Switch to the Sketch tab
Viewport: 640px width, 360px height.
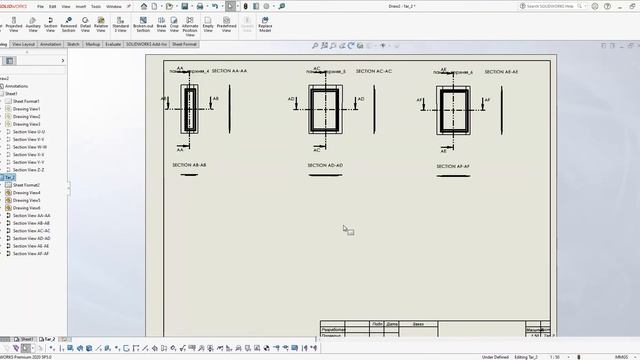(x=73, y=44)
